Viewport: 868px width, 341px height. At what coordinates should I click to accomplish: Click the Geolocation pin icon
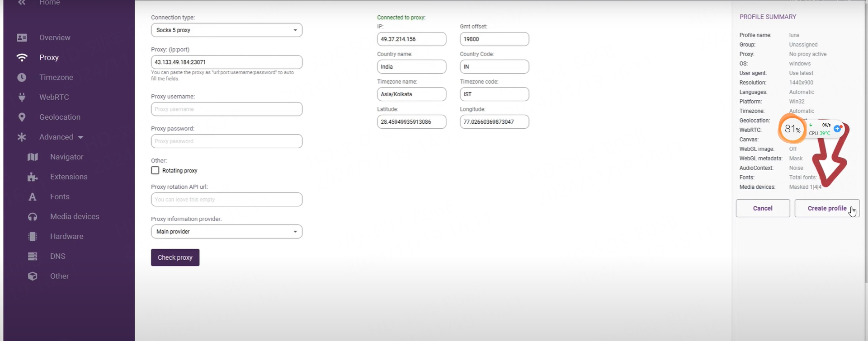[22, 117]
